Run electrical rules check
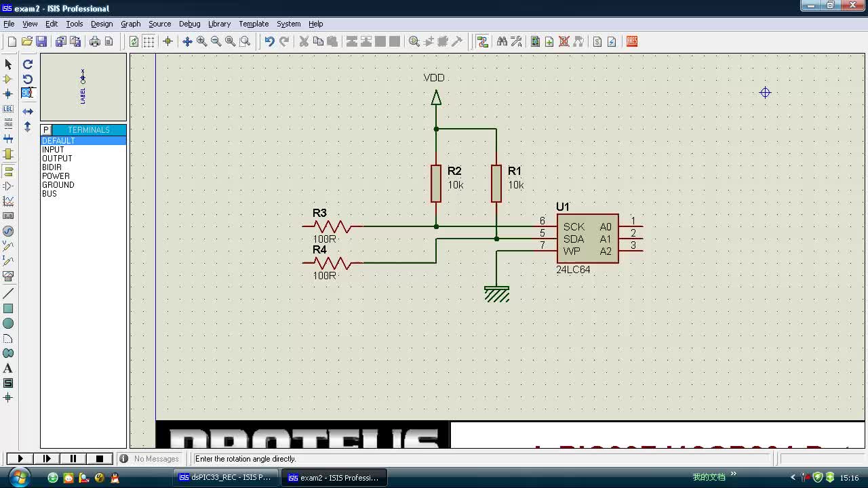868x488 pixels. [x=612, y=41]
